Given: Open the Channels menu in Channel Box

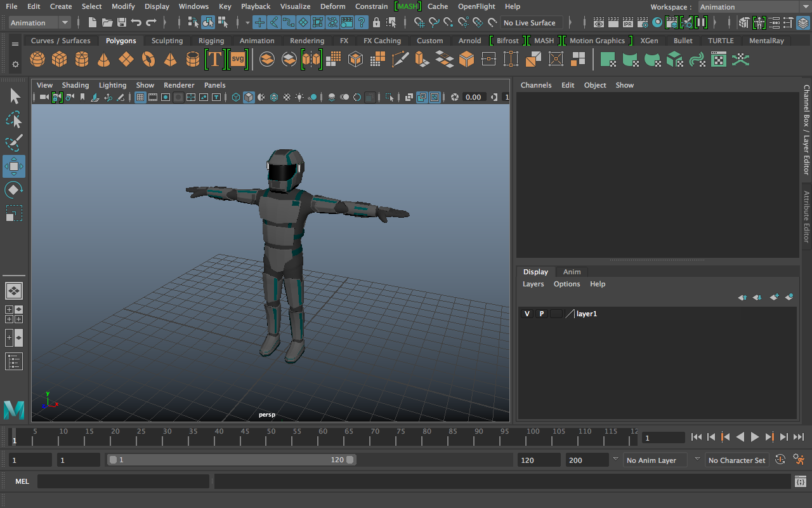Looking at the screenshot, I should [536, 85].
